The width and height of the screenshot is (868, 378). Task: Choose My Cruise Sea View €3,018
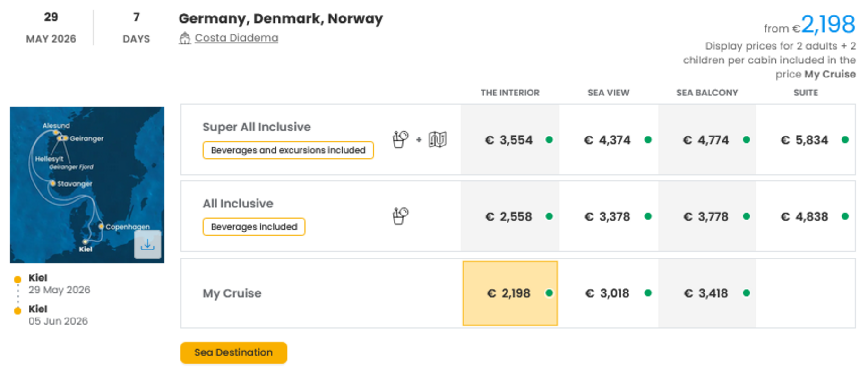tap(608, 293)
